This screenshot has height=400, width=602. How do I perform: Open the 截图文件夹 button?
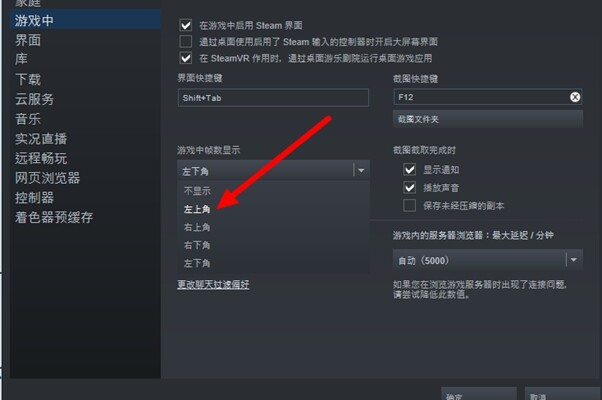[488, 119]
